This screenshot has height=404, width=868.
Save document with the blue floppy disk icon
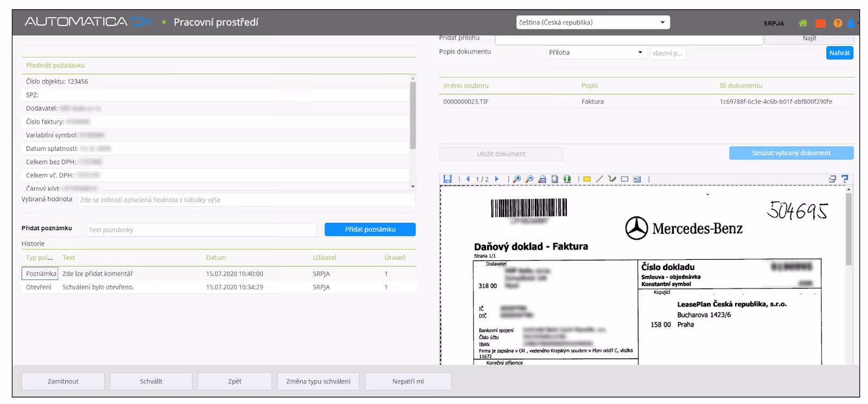click(448, 179)
